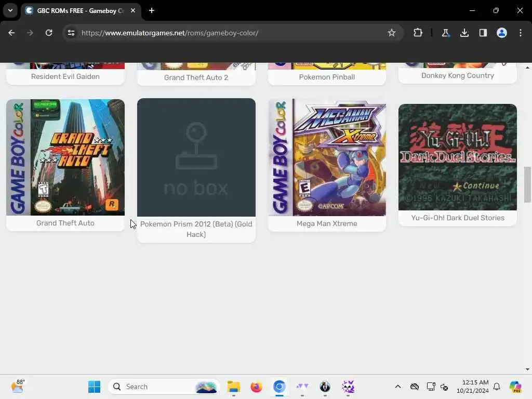Open Pokemon Prism no box thumbnail

[x=196, y=157]
